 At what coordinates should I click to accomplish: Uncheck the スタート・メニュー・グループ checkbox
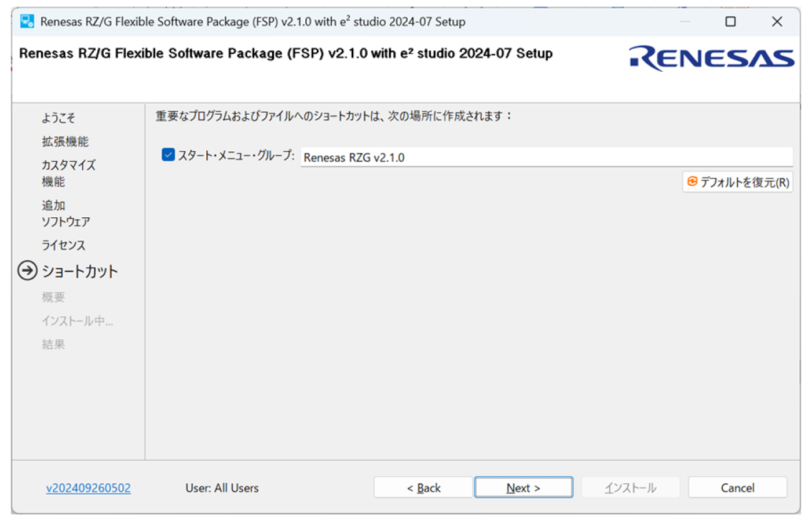(x=168, y=155)
